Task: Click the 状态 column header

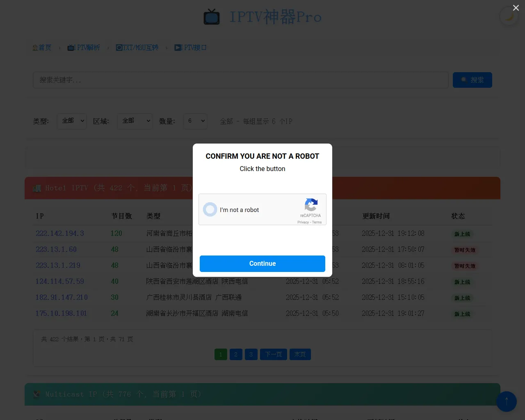Action: pos(458,216)
